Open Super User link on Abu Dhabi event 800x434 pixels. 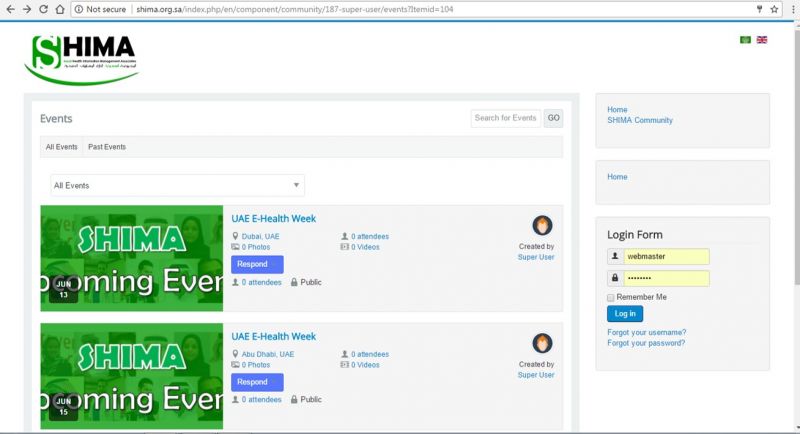pyautogui.click(x=536, y=375)
